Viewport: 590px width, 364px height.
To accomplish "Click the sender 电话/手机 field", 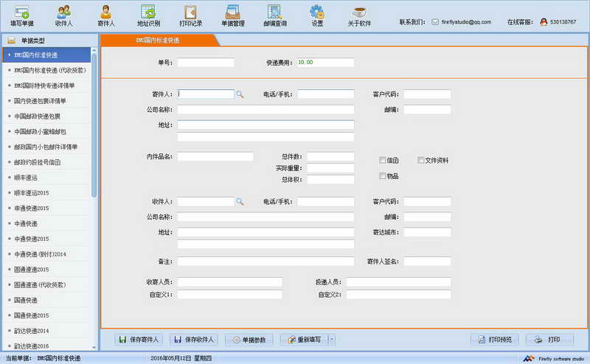I will 325,94.
